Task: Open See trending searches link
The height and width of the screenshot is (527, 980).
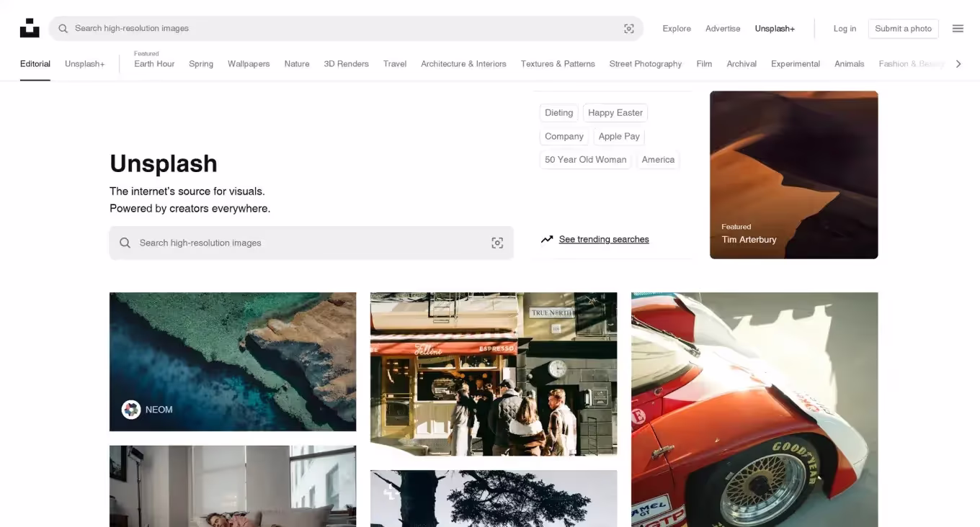Action: (x=604, y=240)
